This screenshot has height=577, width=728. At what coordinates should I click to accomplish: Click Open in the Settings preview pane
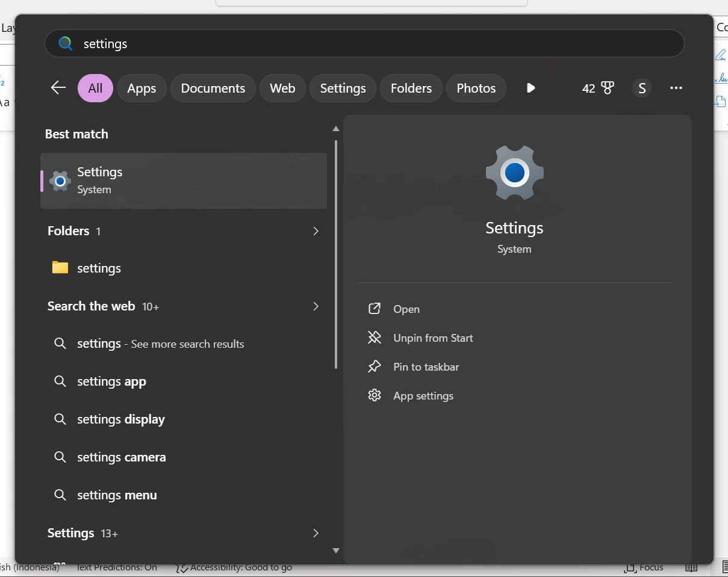click(406, 309)
